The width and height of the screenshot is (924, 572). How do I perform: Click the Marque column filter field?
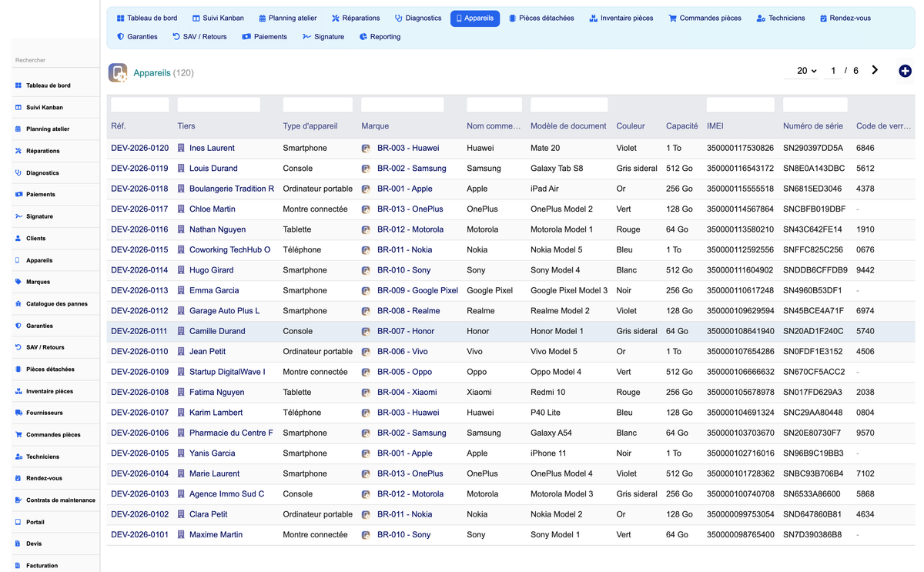click(403, 105)
